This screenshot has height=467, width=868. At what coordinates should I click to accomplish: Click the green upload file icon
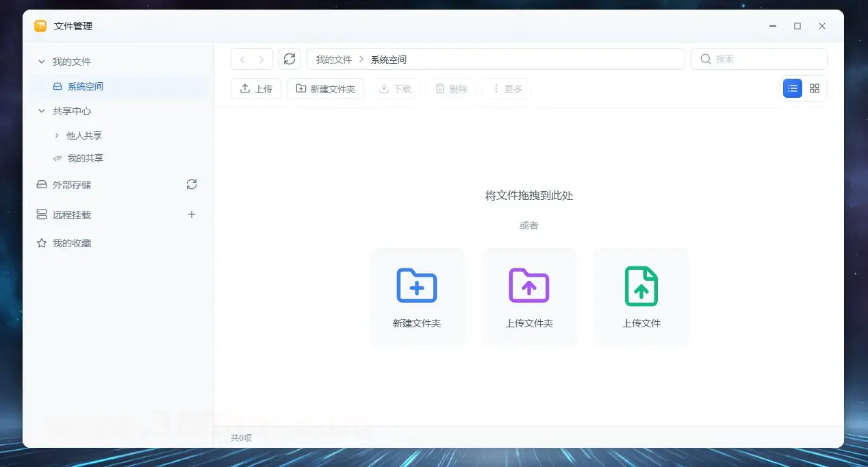click(641, 286)
